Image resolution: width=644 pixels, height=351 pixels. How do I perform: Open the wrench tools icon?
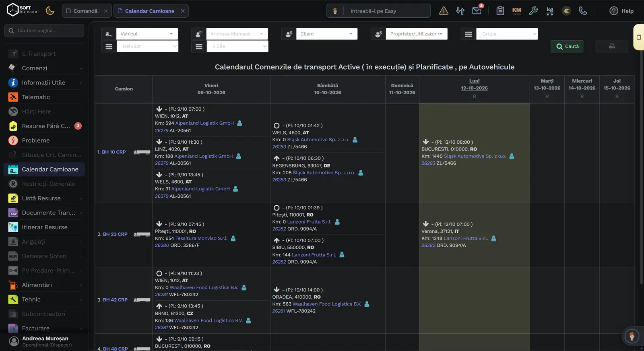coord(533,11)
